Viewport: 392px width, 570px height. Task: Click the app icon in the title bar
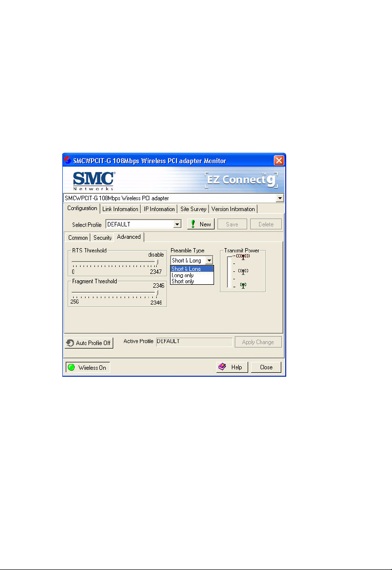(67, 160)
